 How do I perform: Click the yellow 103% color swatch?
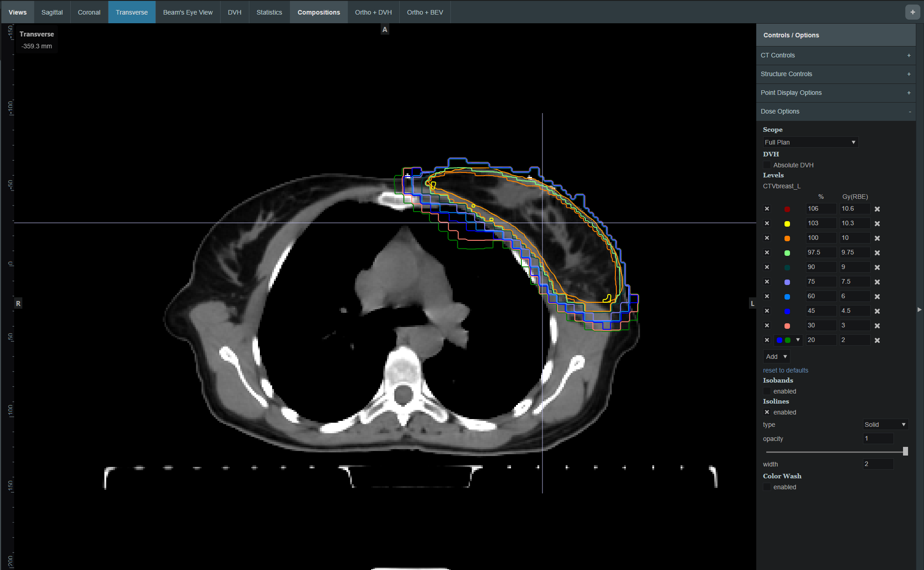click(x=787, y=224)
